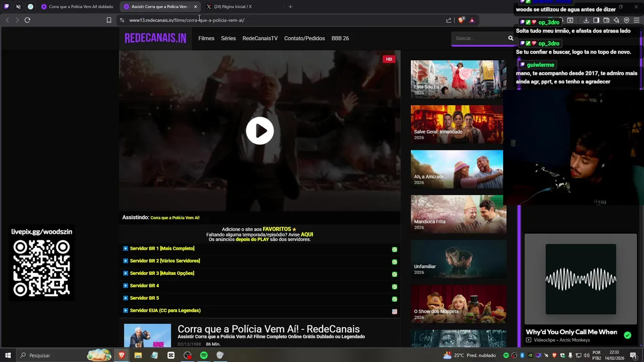Open the RedeCanaisTV menu item

tap(260, 38)
